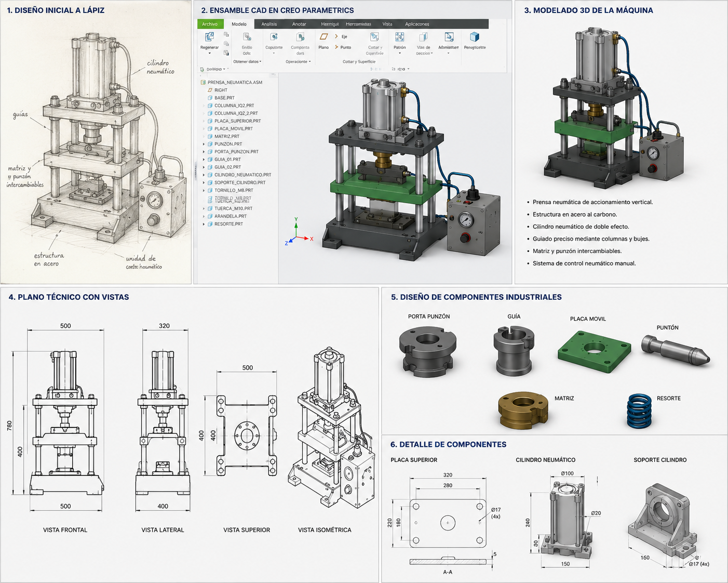Viewport: 728px width, 583px height.
Task: Switch to the Modelo ribbon tab
Action: pos(239,24)
